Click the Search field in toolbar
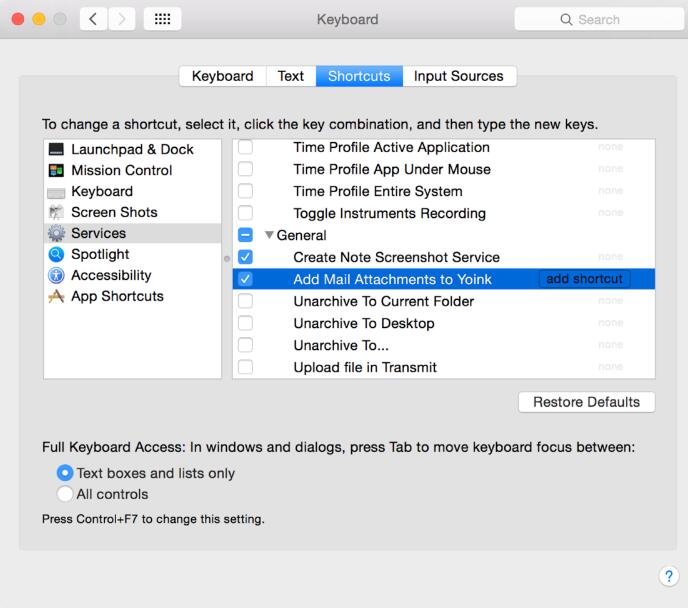Image resolution: width=688 pixels, height=608 pixels. click(598, 19)
